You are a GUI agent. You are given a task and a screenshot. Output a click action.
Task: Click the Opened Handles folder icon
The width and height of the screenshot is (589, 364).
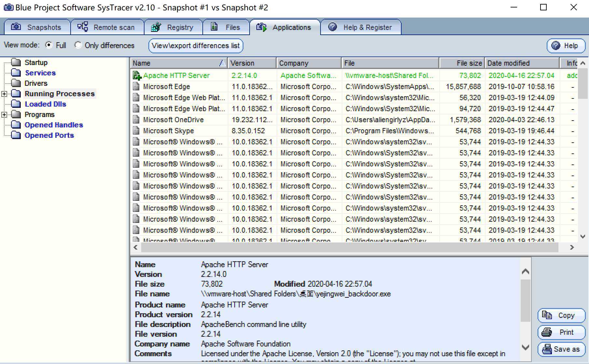[x=16, y=124]
